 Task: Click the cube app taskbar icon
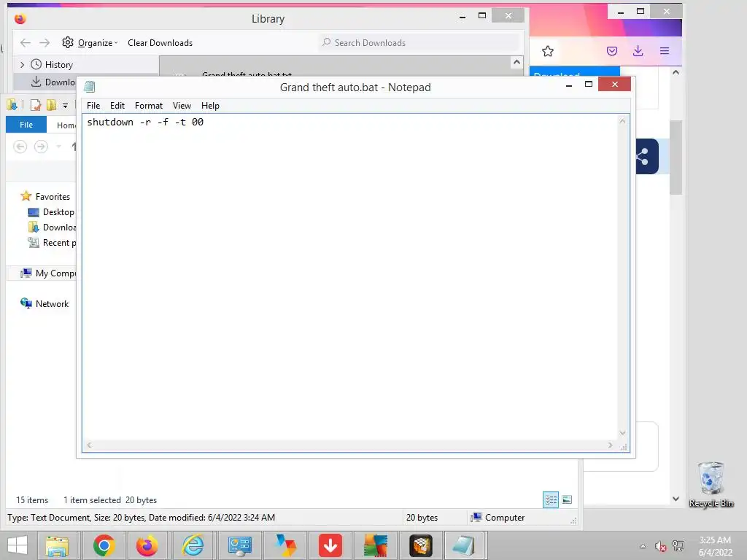coord(421,545)
